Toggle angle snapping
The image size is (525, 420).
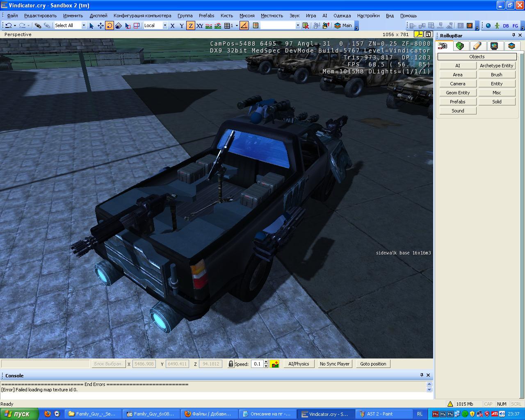[x=244, y=25]
